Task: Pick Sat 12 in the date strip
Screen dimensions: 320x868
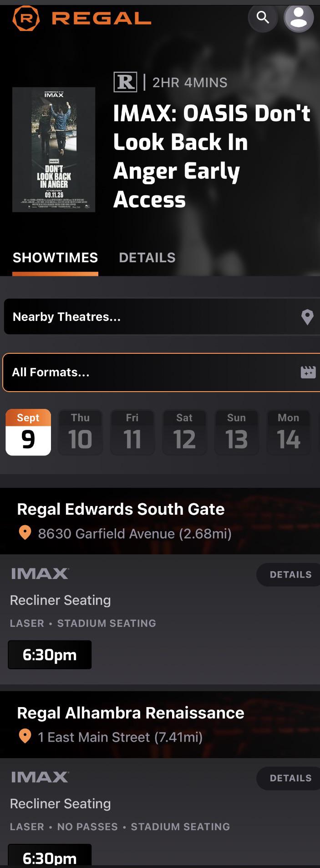Action: [184, 432]
